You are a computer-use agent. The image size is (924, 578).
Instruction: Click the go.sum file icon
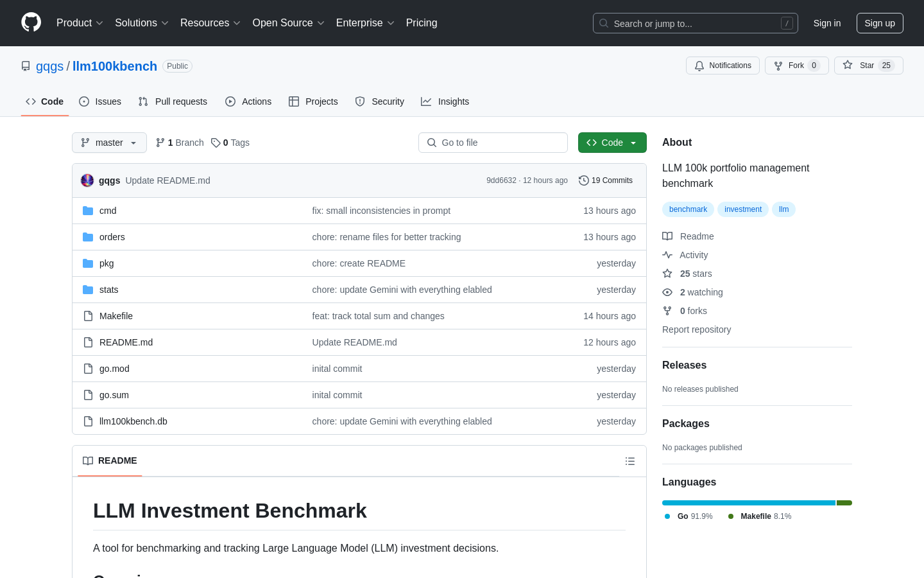pyautogui.click(x=88, y=395)
